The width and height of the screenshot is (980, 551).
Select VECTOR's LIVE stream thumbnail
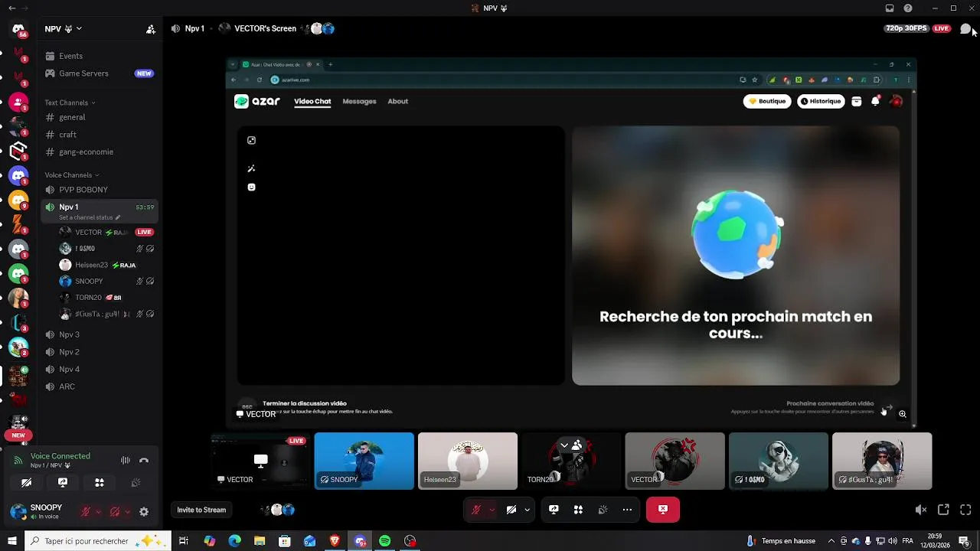(260, 461)
